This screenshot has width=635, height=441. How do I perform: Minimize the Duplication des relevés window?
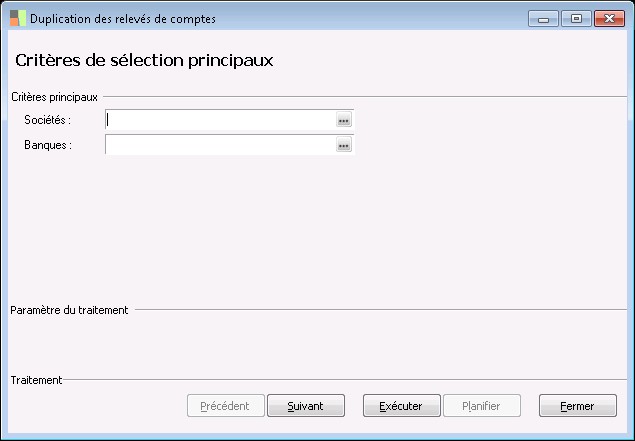(x=543, y=18)
